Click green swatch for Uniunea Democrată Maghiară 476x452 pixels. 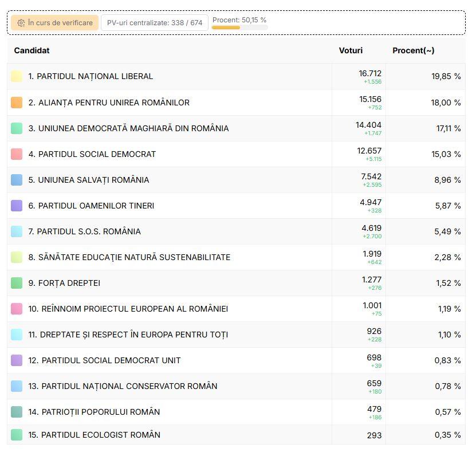click(17, 128)
